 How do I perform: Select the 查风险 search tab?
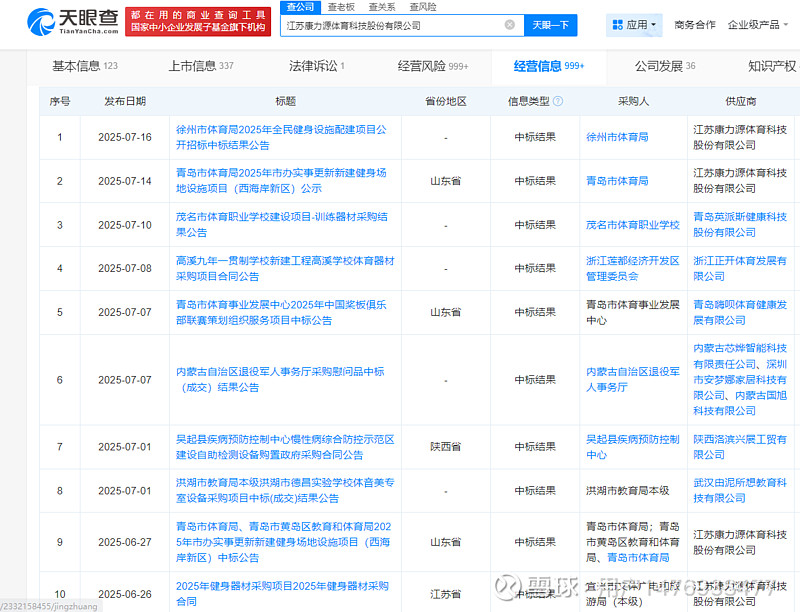pos(423,7)
